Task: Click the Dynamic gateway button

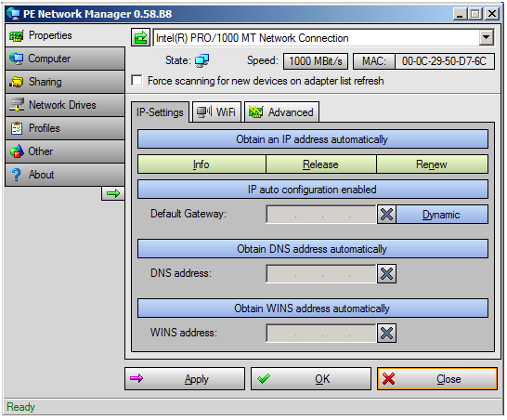Action: pos(442,215)
